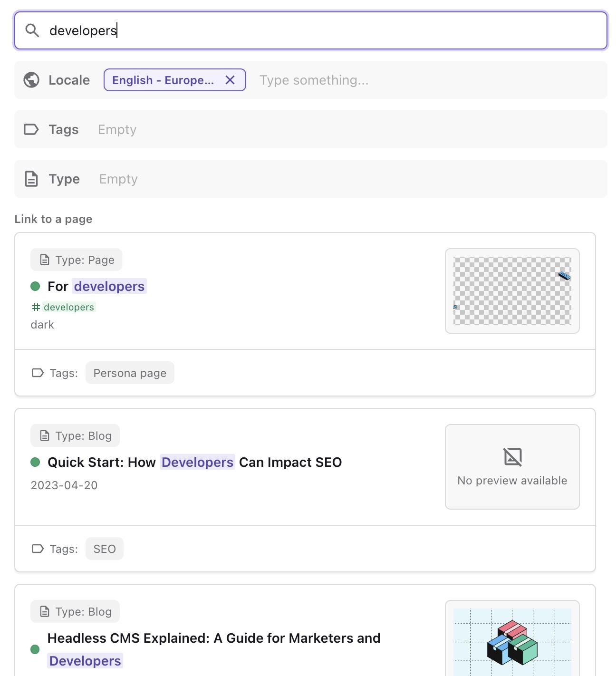
Task: Click the #developers slug hashtag
Action: coord(64,308)
